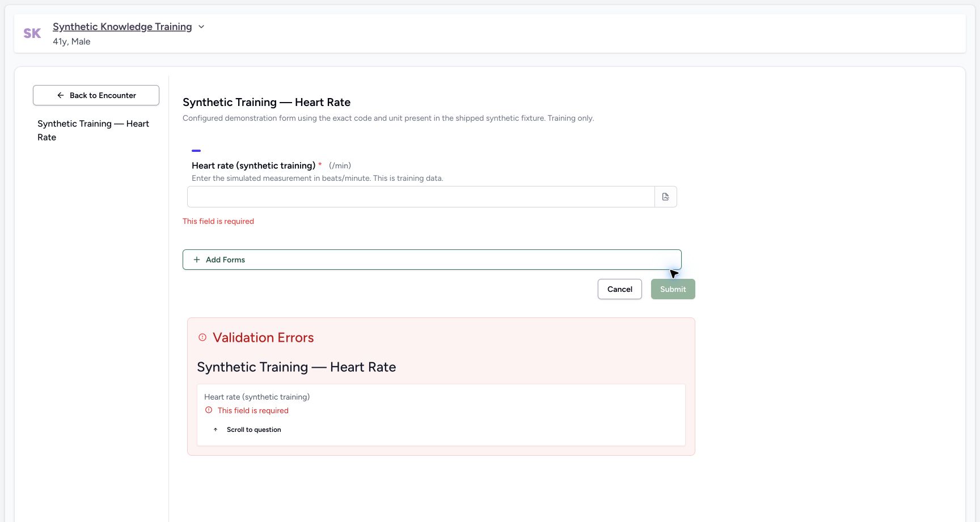The height and width of the screenshot is (522, 980).
Task: Click the '41y, Male' patient details text
Action: tap(71, 41)
